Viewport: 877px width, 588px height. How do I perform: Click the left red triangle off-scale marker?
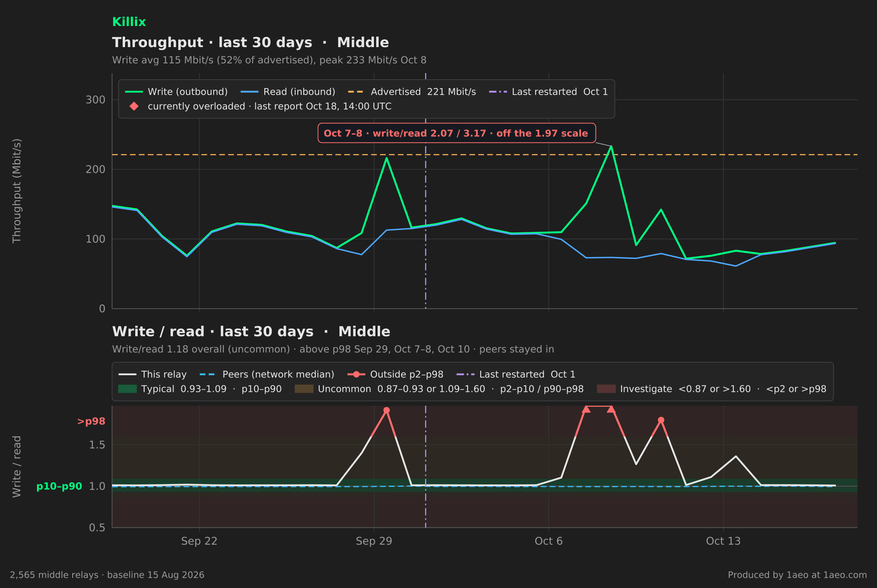pyautogui.click(x=586, y=409)
